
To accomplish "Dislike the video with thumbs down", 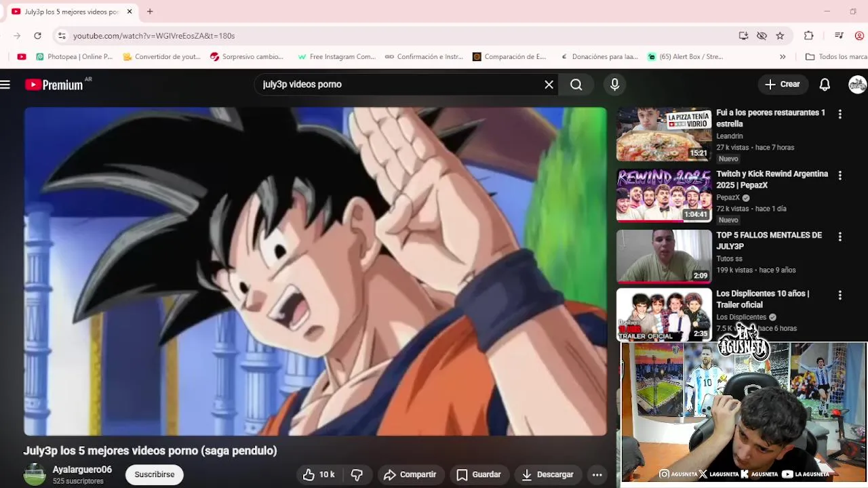I will (x=357, y=474).
